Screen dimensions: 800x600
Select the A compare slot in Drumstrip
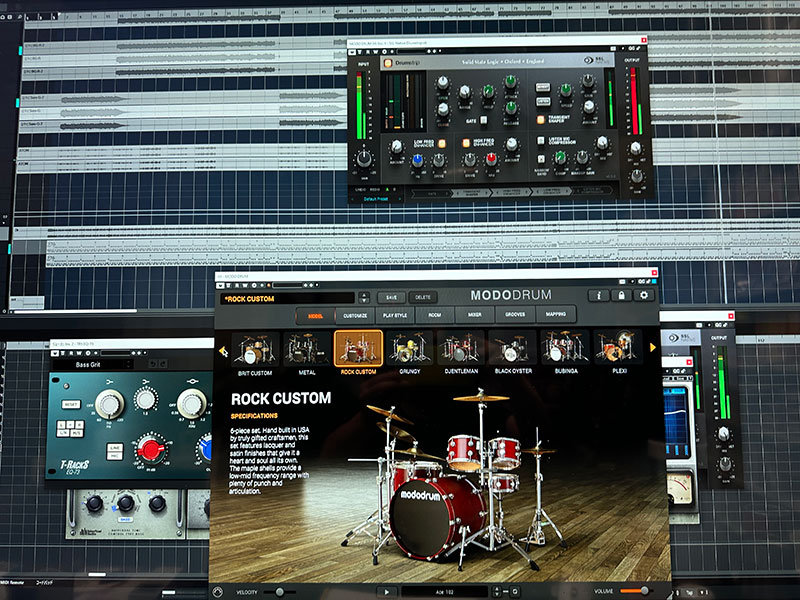tap(387, 189)
